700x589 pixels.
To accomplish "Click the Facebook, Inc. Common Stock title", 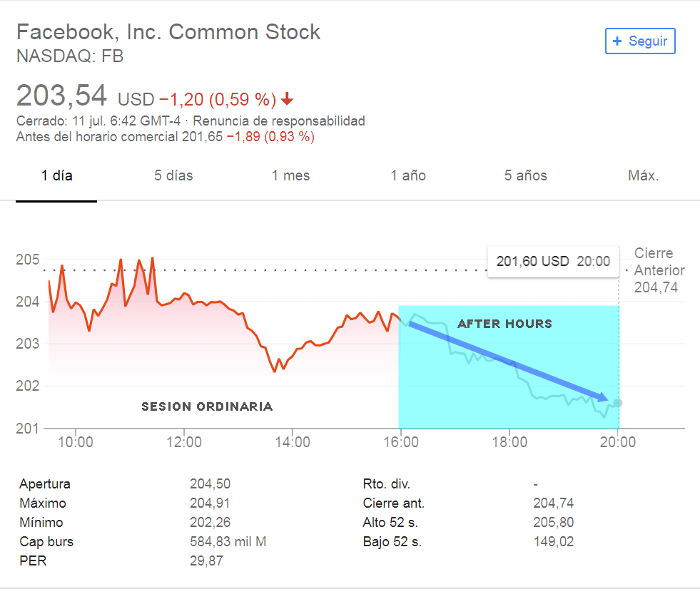I will (168, 32).
